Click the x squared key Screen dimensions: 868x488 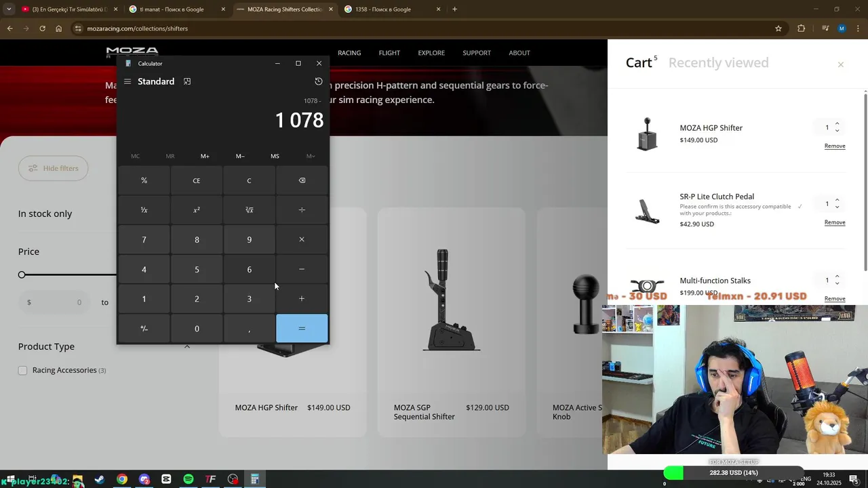(197, 210)
